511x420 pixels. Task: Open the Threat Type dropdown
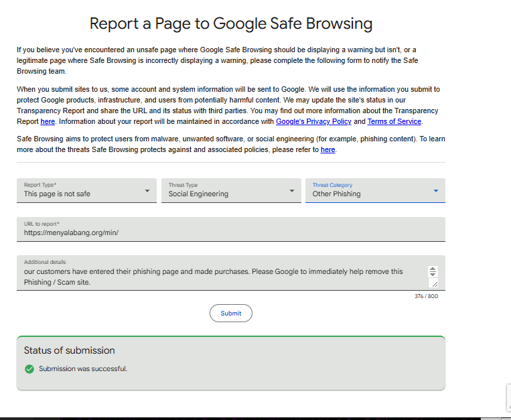(231, 190)
